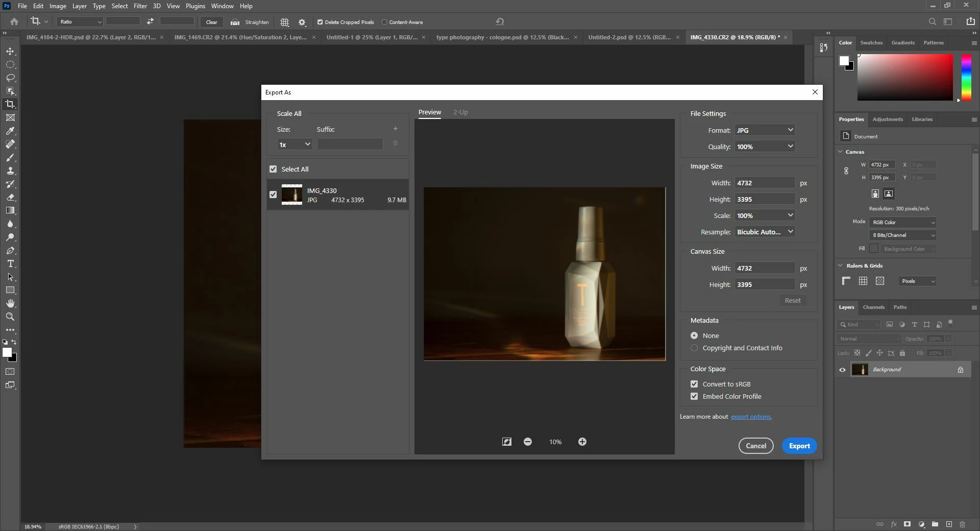Uncheck Convert to sRGB checkbox
This screenshot has width=980, height=531.
[694, 384]
